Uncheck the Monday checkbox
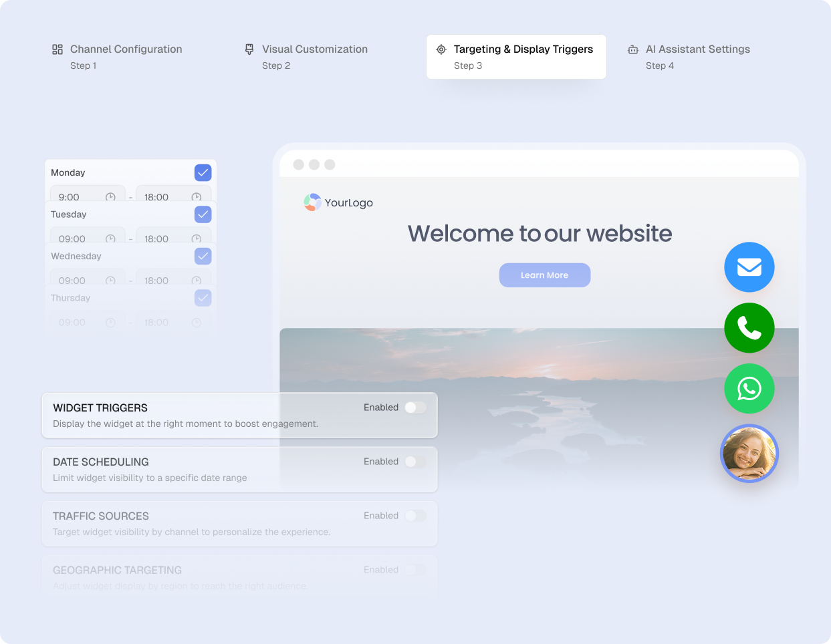Viewport: 831px width, 644px height. pos(203,172)
